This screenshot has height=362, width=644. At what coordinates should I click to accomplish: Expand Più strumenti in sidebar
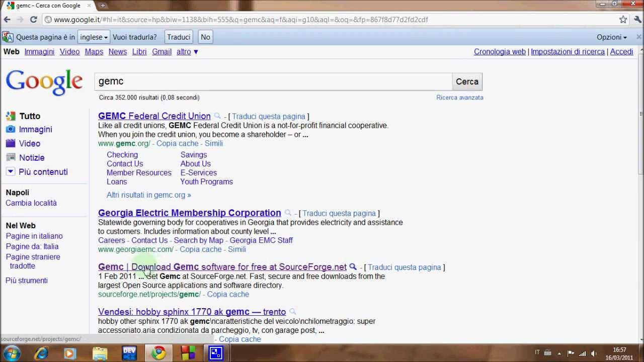pos(27,281)
